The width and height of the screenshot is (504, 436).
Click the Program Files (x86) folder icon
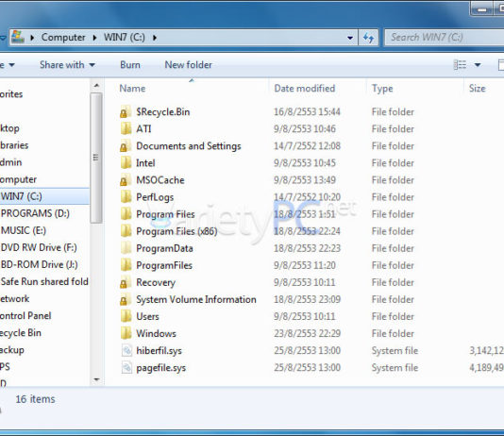pos(126,231)
